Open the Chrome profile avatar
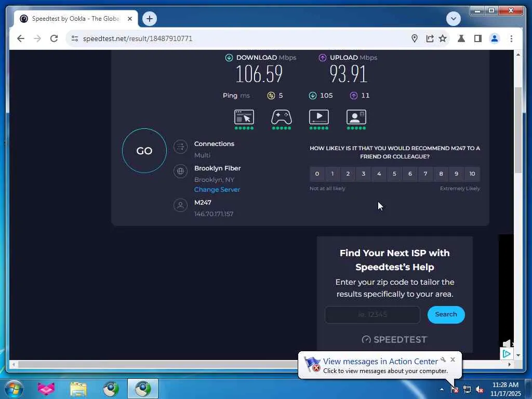Screen dimensions: 532x399 tap(495, 38)
